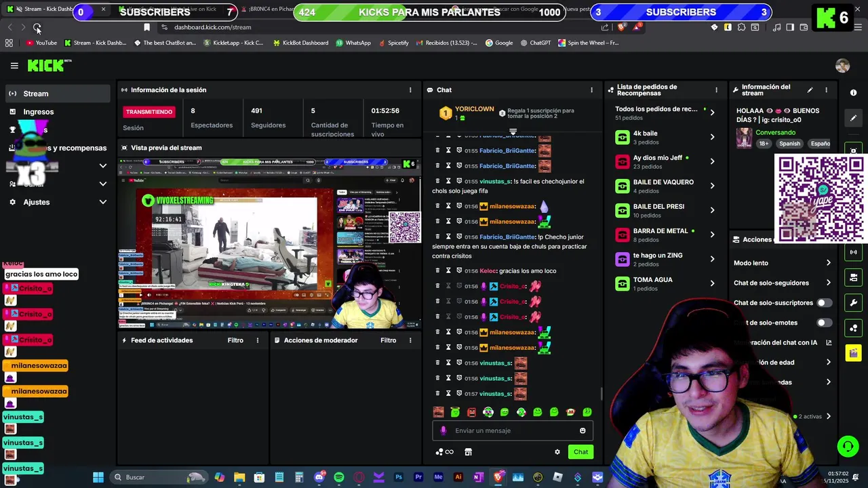Click the browser address bar URL
Viewport: 868px width, 488px height.
point(212,27)
